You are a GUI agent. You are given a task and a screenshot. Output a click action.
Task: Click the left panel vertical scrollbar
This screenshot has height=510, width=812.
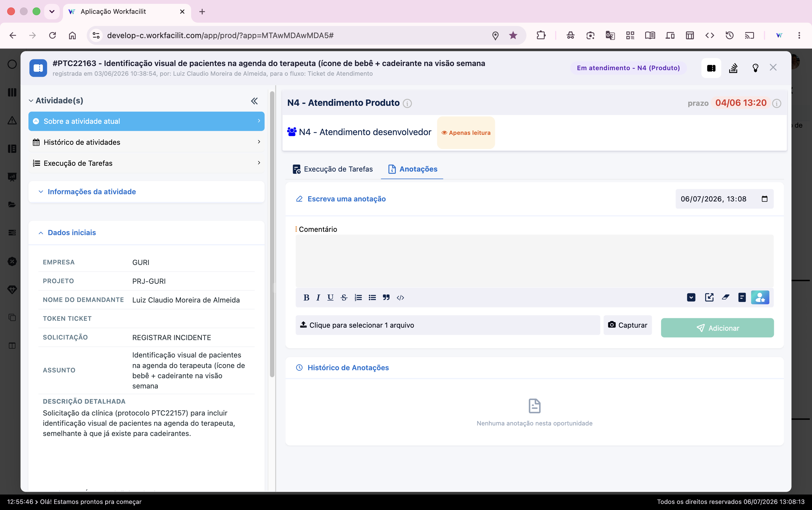(x=272, y=235)
